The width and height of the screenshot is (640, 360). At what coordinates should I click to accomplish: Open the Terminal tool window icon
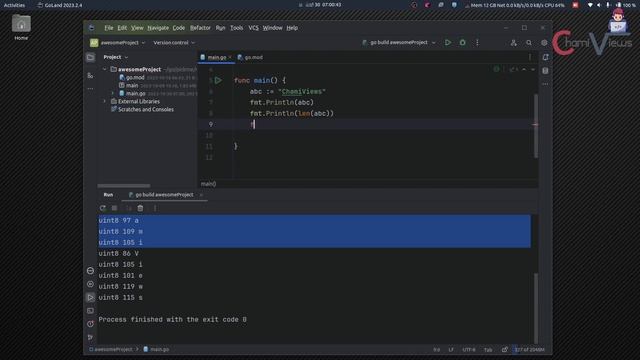coord(90,311)
